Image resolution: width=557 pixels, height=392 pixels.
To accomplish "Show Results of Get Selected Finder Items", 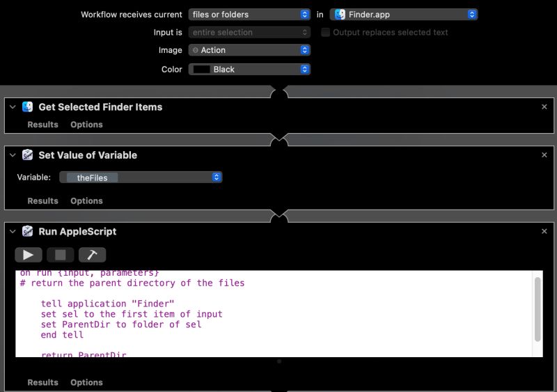I will (42, 125).
